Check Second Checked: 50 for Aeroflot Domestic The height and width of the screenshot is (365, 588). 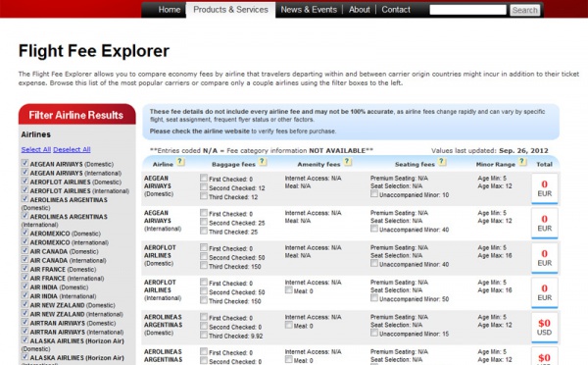point(204,256)
